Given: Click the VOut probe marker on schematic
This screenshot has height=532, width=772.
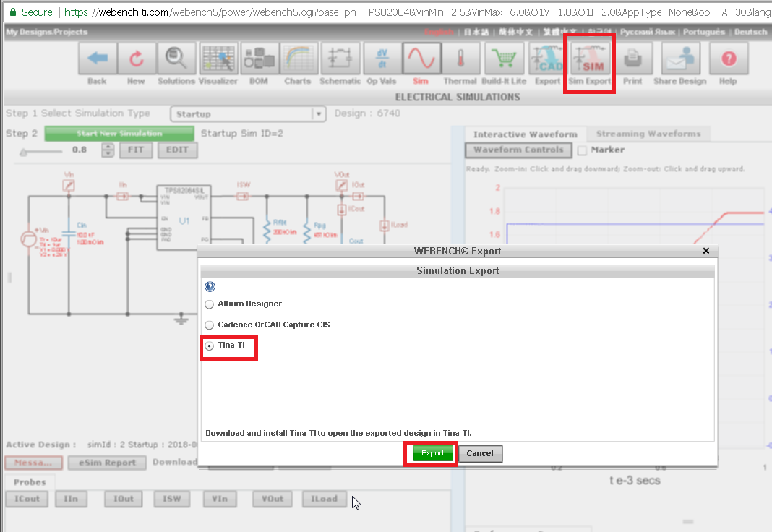Looking at the screenshot, I should click(x=342, y=185).
